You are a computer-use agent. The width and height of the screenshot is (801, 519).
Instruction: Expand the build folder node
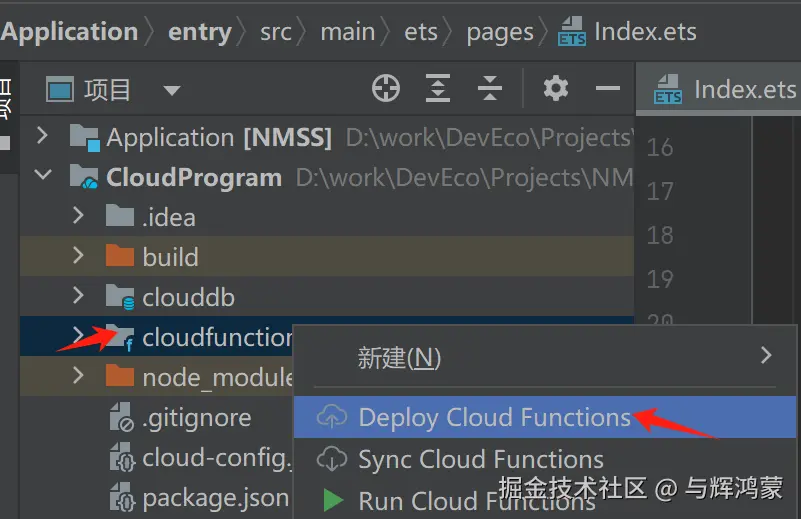[x=78, y=255]
